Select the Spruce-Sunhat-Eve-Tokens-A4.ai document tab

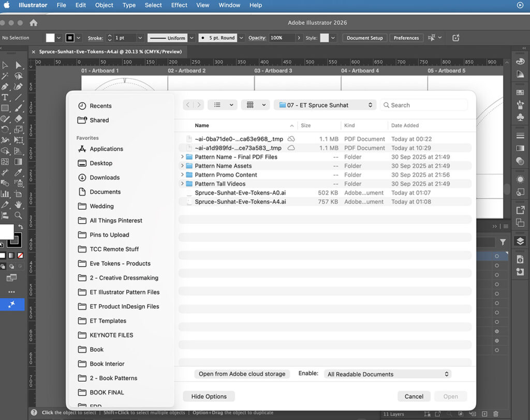pos(110,52)
